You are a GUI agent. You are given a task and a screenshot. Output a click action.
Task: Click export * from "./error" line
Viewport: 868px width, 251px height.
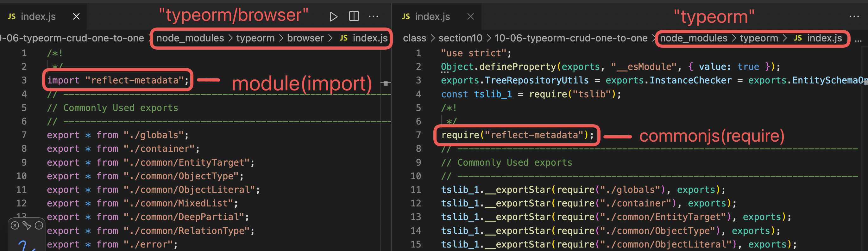(112, 244)
